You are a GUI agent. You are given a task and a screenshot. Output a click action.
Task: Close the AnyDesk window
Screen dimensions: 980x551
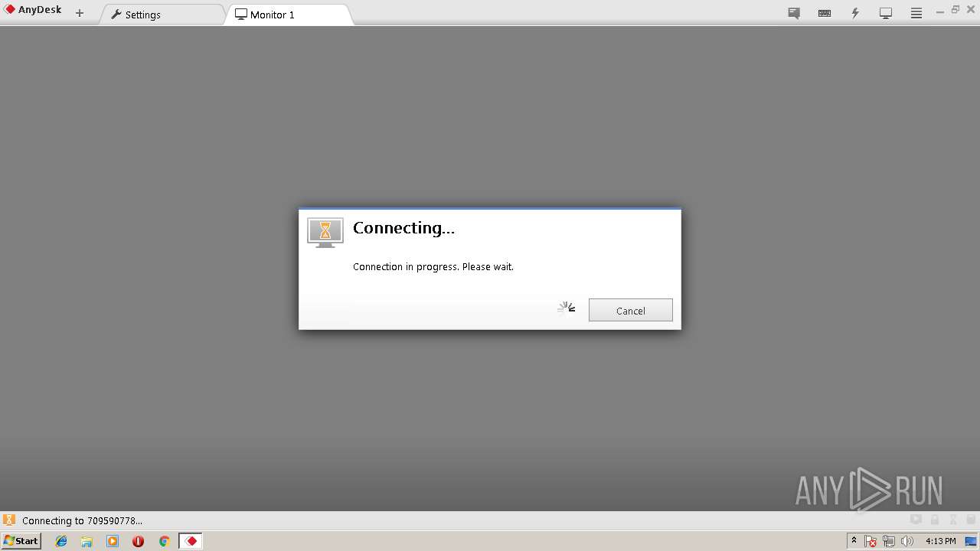click(x=971, y=9)
